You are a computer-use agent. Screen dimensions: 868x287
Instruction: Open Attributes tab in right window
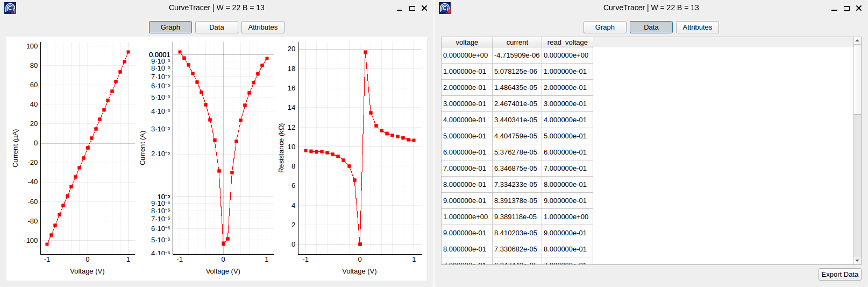click(x=698, y=27)
